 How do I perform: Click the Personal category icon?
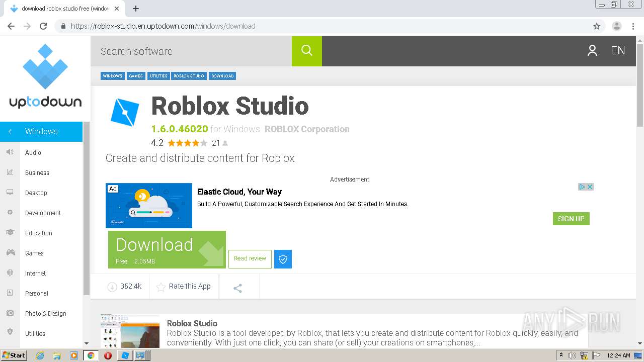click(10, 293)
